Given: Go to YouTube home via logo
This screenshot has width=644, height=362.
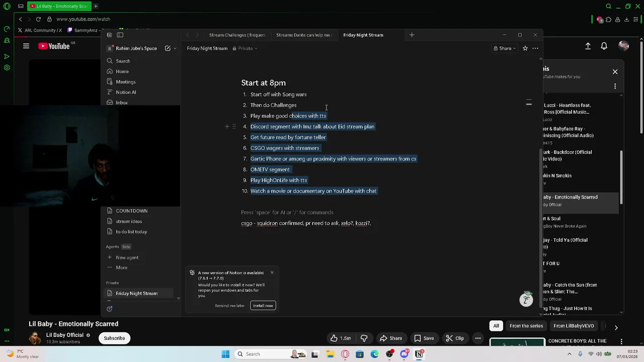Looking at the screenshot, I should [54, 46].
